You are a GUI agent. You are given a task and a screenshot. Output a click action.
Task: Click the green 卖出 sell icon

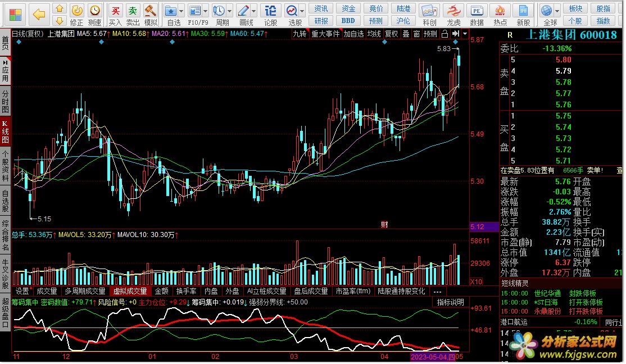click(x=133, y=11)
